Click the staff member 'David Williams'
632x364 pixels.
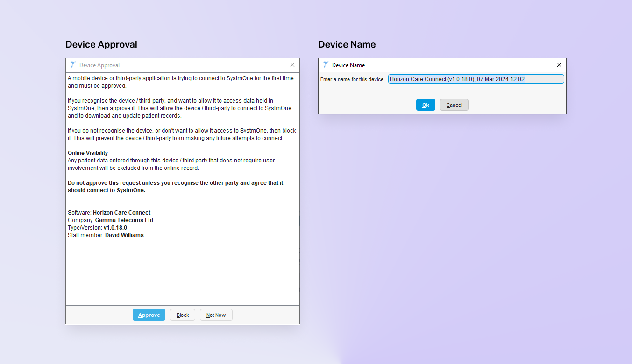pos(124,235)
